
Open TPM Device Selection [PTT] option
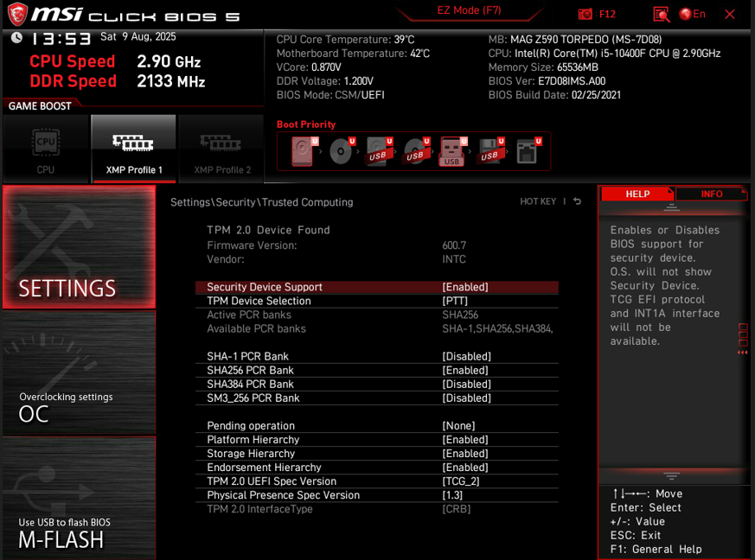[377, 301]
